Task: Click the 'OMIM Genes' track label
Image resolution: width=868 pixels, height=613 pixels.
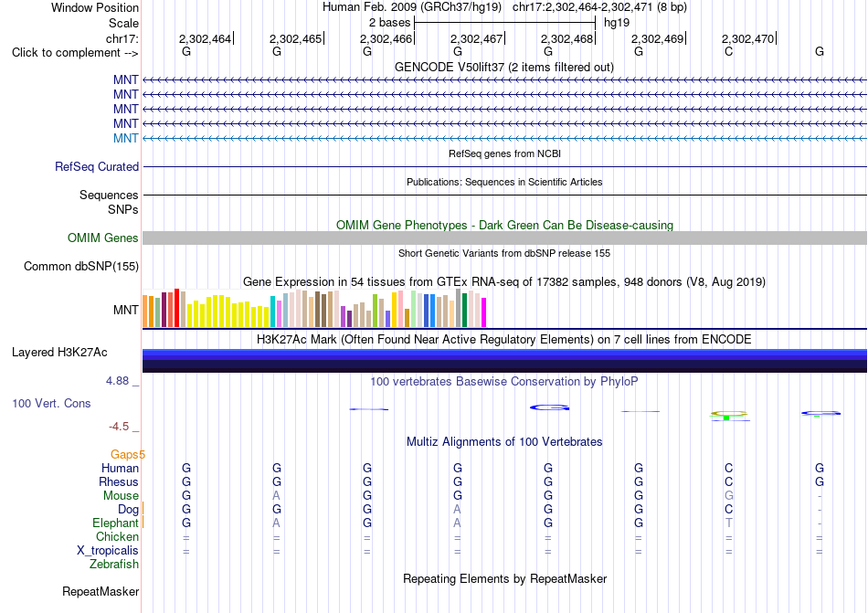Action: [102, 238]
